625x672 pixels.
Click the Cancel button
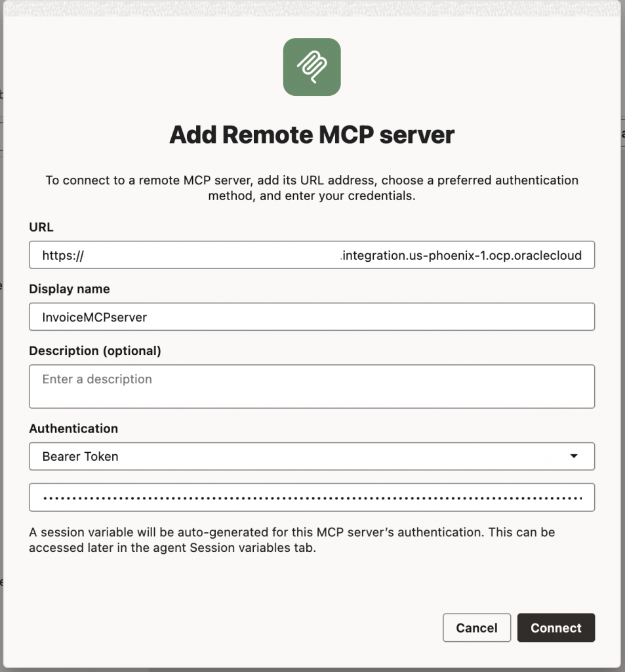(477, 628)
